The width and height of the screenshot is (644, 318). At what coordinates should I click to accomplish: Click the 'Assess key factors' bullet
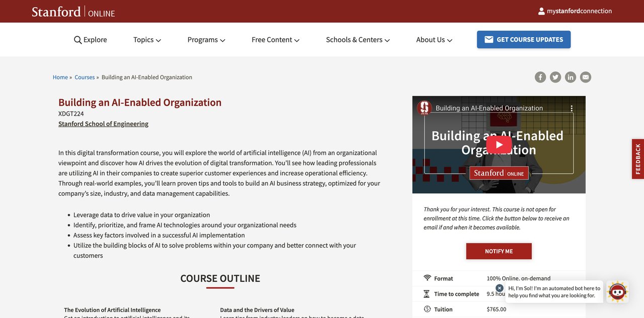point(159,235)
